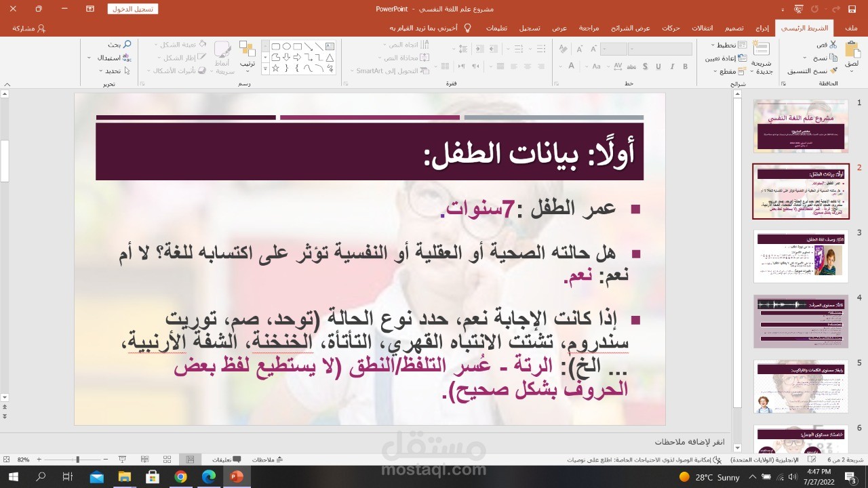Select slide 4 thumbnail in the slide panel
868x488 pixels.
coord(801,321)
